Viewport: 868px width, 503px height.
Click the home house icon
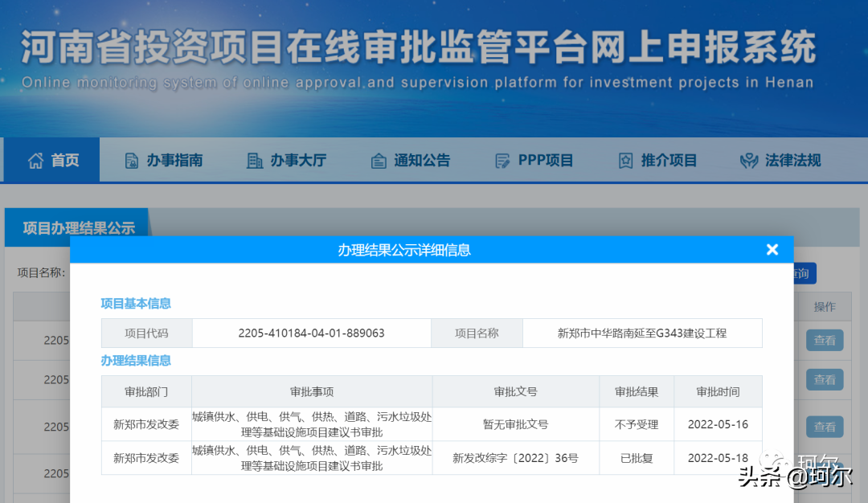coord(35,161)
